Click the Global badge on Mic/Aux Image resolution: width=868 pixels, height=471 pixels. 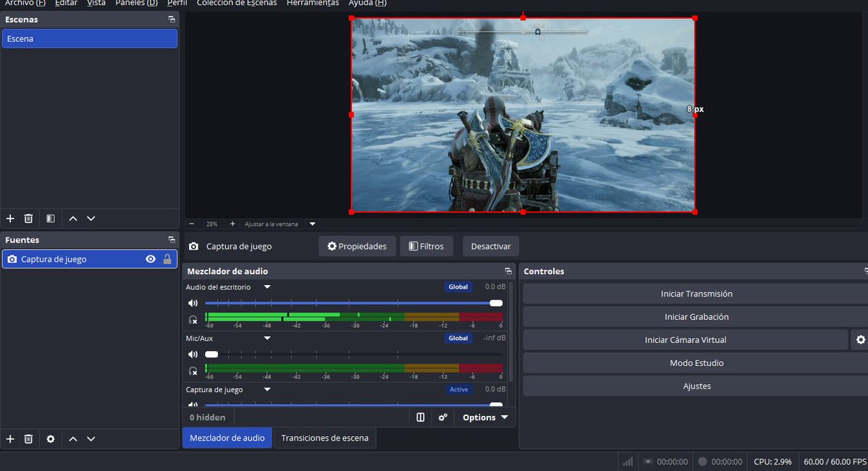458,338
